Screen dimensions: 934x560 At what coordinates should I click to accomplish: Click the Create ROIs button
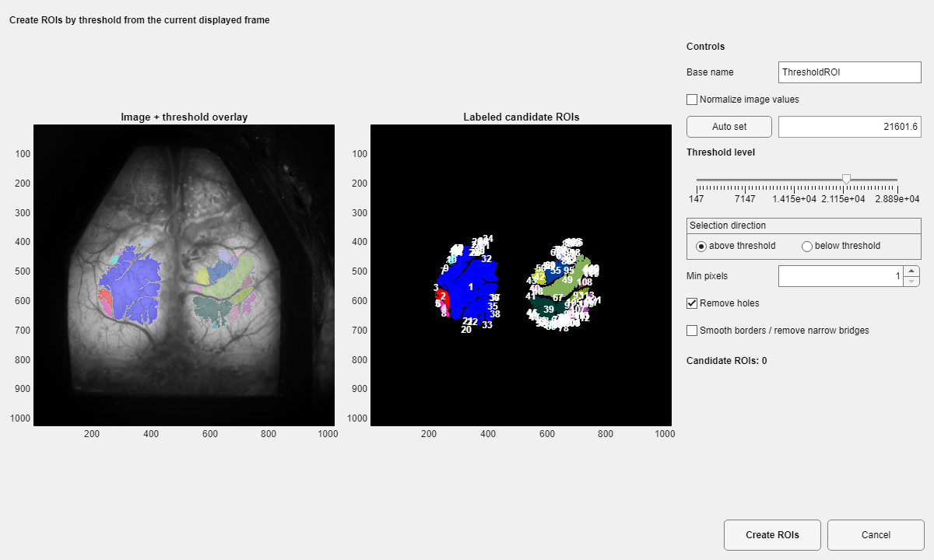[772, 535]
